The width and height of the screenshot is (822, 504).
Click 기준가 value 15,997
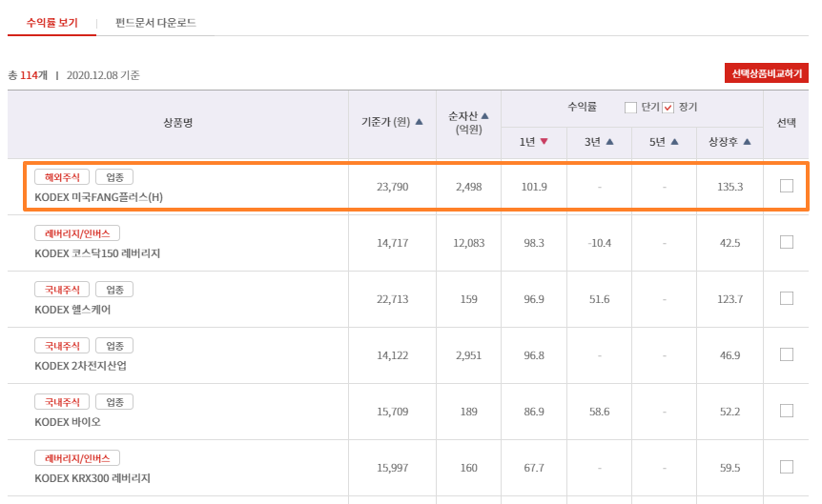(392, 468)
